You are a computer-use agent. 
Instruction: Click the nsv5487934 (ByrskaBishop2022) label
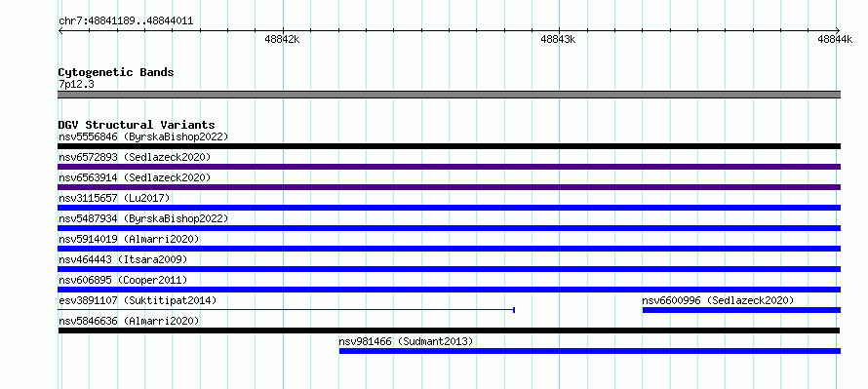pyautogui.click(x=143, y=218)
